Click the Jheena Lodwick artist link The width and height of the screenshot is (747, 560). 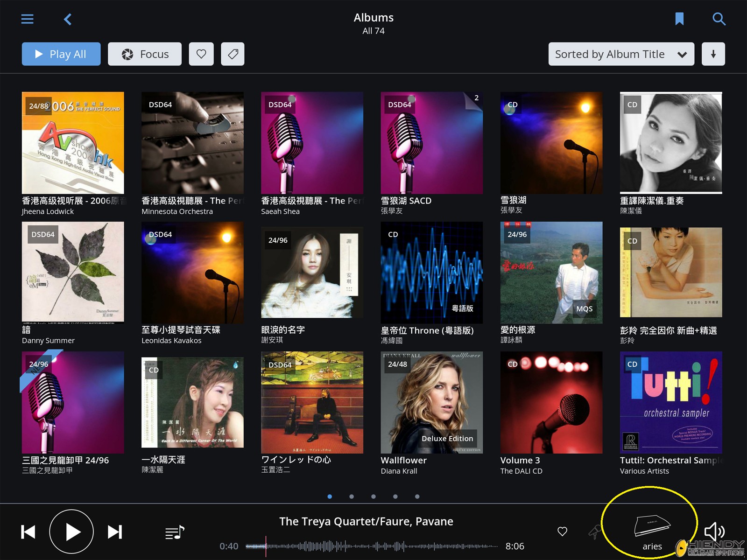tap(48, 211)
